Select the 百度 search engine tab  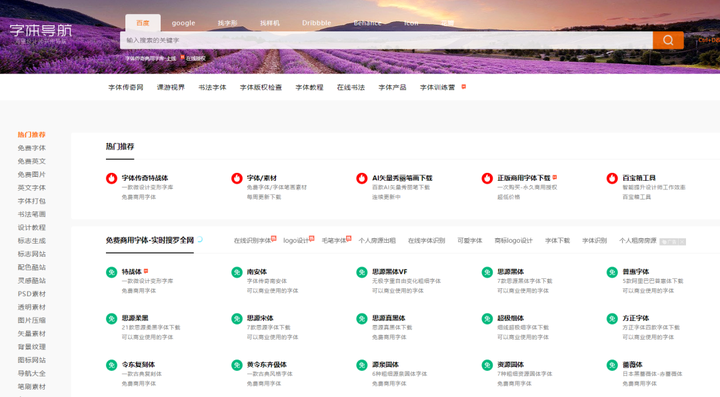(143, 23)
